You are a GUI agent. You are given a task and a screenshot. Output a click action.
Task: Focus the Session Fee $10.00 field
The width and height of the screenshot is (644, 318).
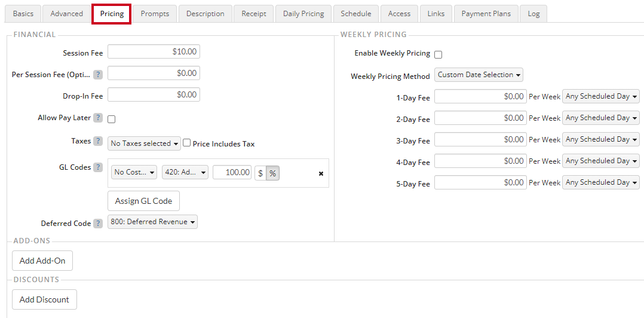[x=154, y=52]
